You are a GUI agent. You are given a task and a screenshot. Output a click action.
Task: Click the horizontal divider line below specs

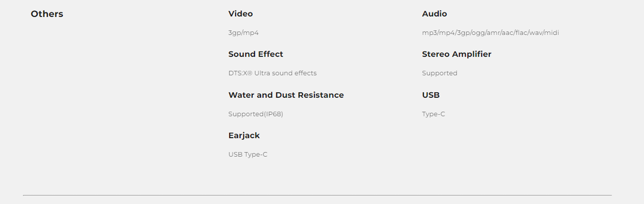point(317,195)
